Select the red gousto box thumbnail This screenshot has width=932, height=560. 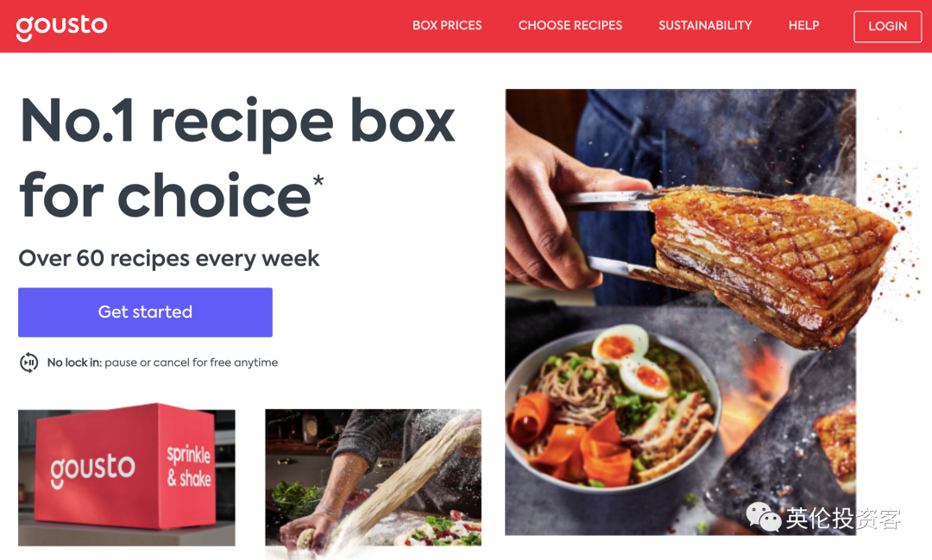click(127, 477)
